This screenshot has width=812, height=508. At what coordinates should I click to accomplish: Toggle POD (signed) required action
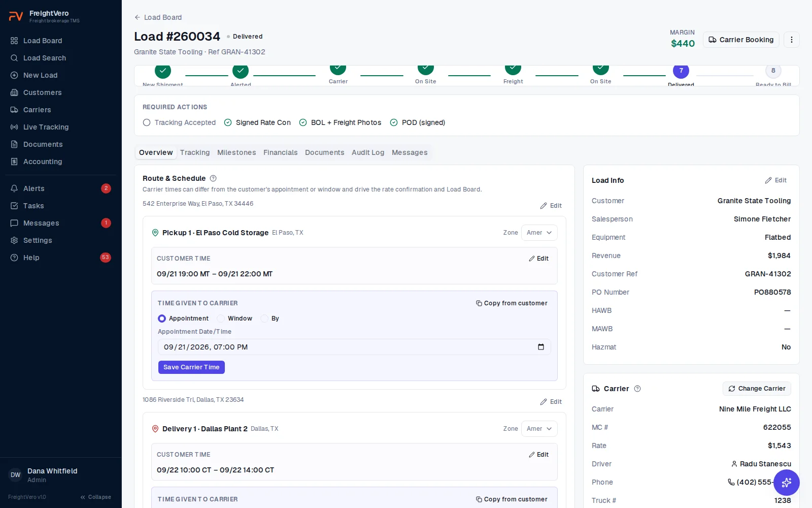tap(417, 122)
